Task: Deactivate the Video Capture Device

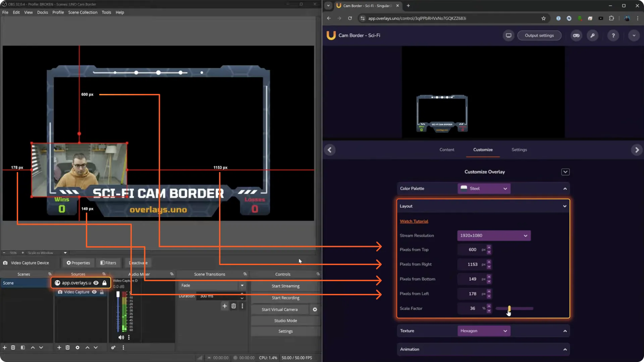Action: coord(138,263)
